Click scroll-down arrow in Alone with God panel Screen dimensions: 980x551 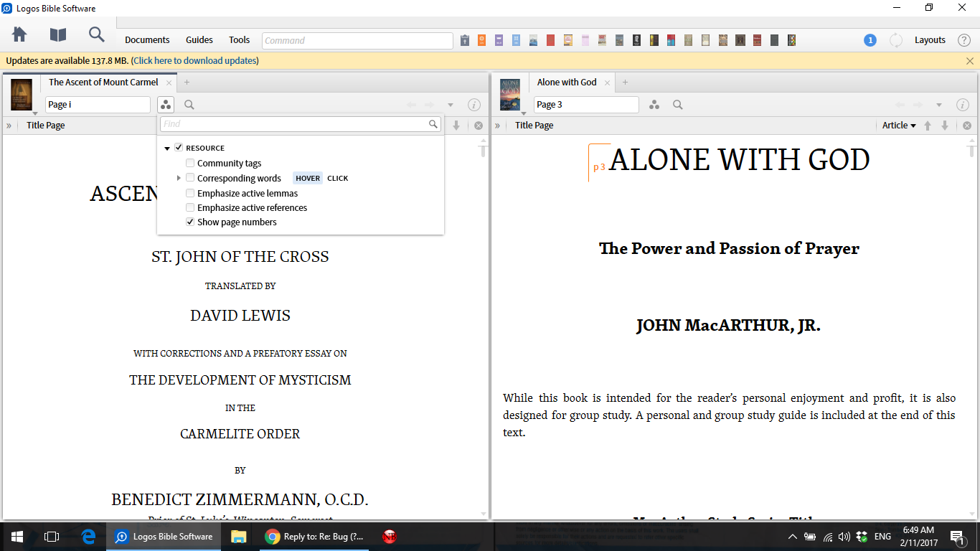tap(972, 514)
